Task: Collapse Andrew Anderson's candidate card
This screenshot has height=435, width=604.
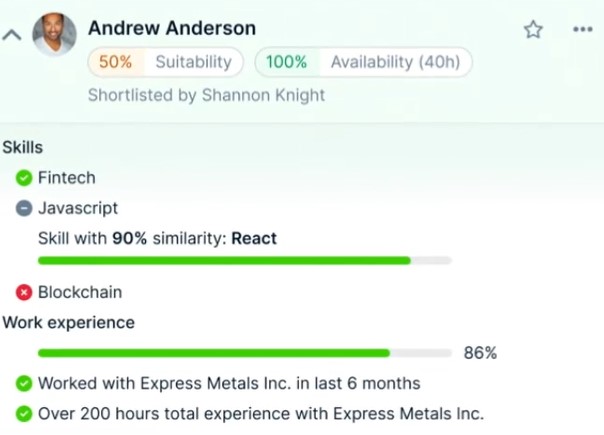Action: [12, 36]
